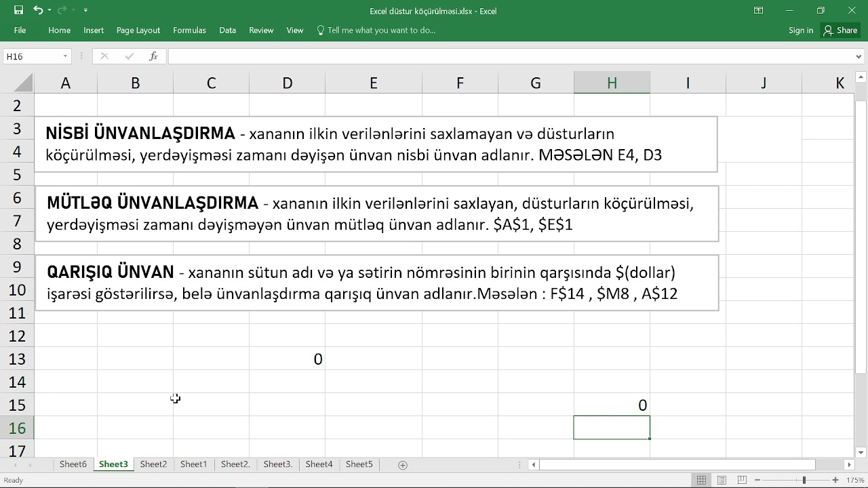
Task: Click vertical scrollbar up arrow
Action: (x=861, y=78)
